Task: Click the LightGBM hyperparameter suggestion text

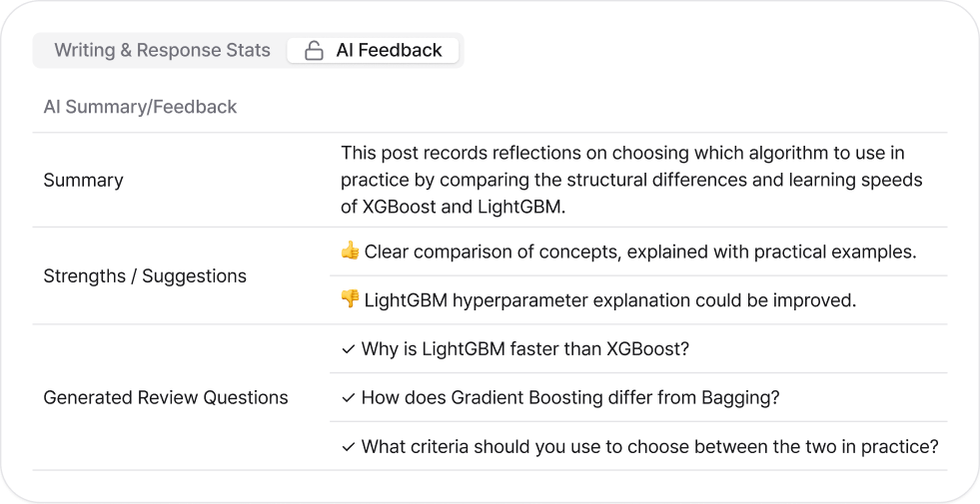Action: point(609,300)
